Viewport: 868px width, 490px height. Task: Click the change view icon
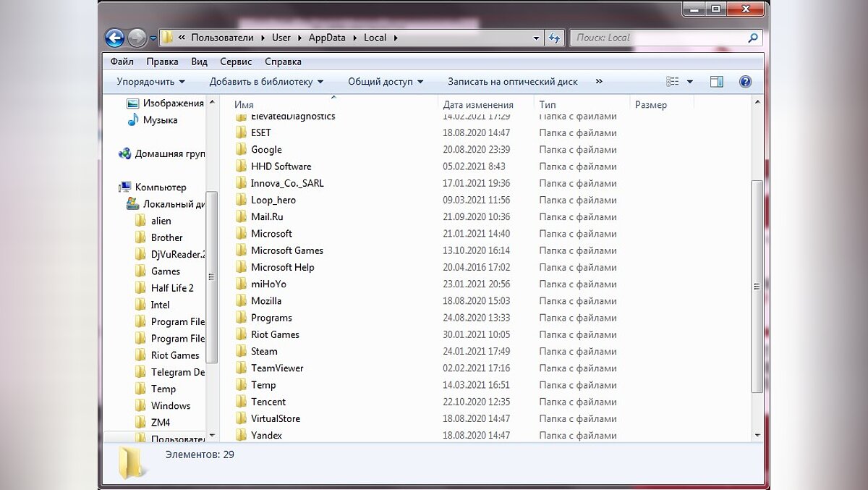(x=673, y=82)
